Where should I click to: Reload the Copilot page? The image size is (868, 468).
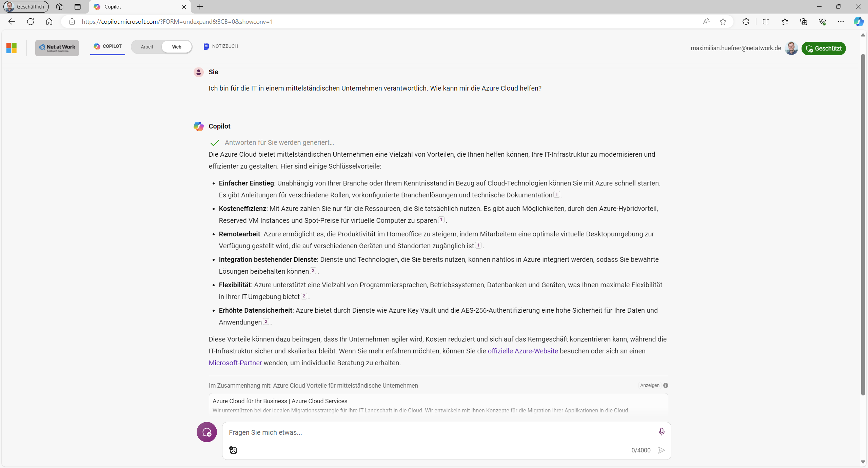tap(31, 22)
